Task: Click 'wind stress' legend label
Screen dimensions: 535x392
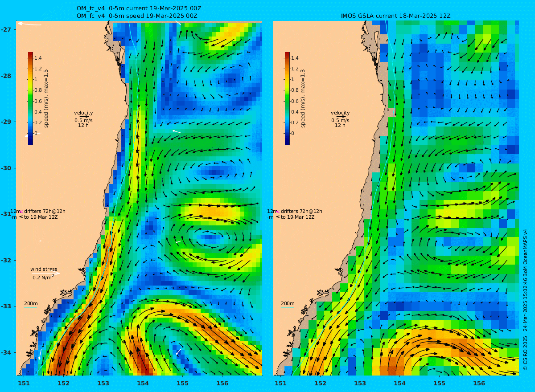Action: click(44, 269)
